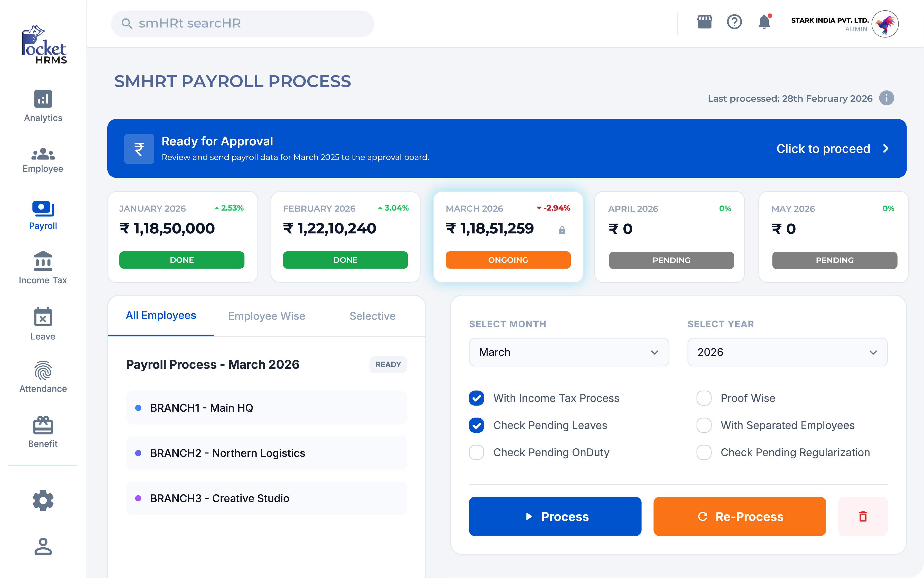Click the Process button
This screenshot has height=578, width=924.
(x=555, y=516)
